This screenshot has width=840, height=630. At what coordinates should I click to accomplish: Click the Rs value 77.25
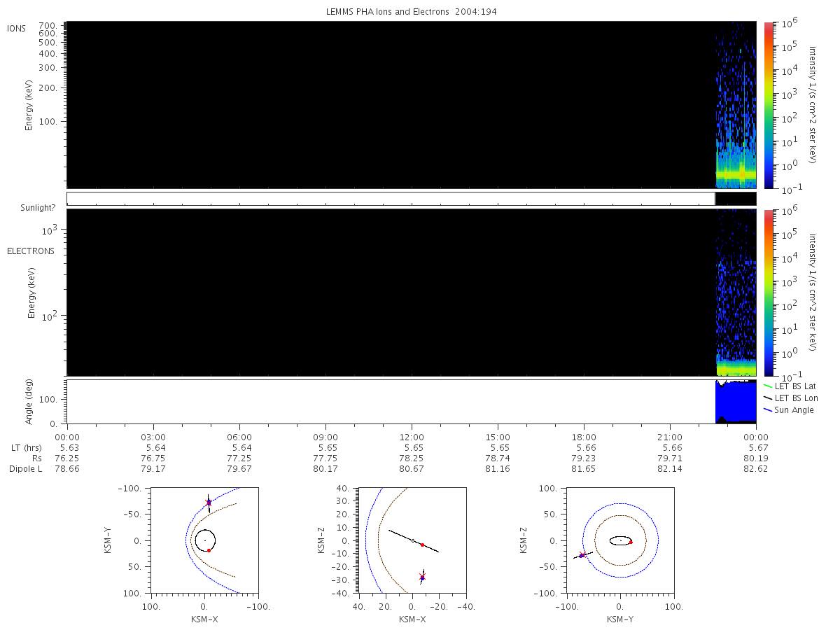(x=239, y=458)
